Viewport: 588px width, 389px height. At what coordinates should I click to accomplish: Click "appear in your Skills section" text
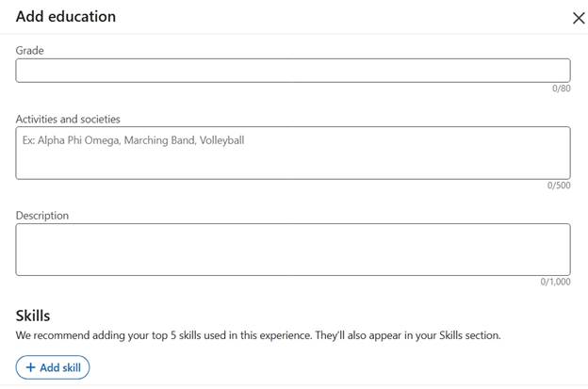434,335
